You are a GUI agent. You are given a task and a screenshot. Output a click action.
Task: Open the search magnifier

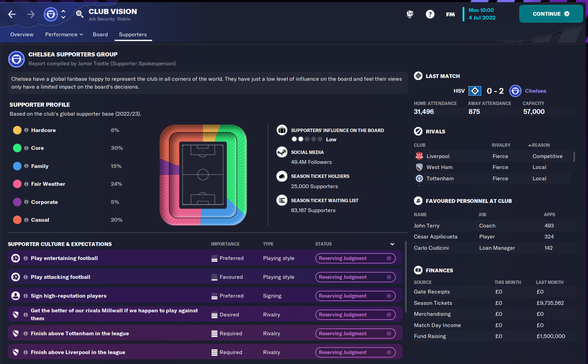point(79,14)
